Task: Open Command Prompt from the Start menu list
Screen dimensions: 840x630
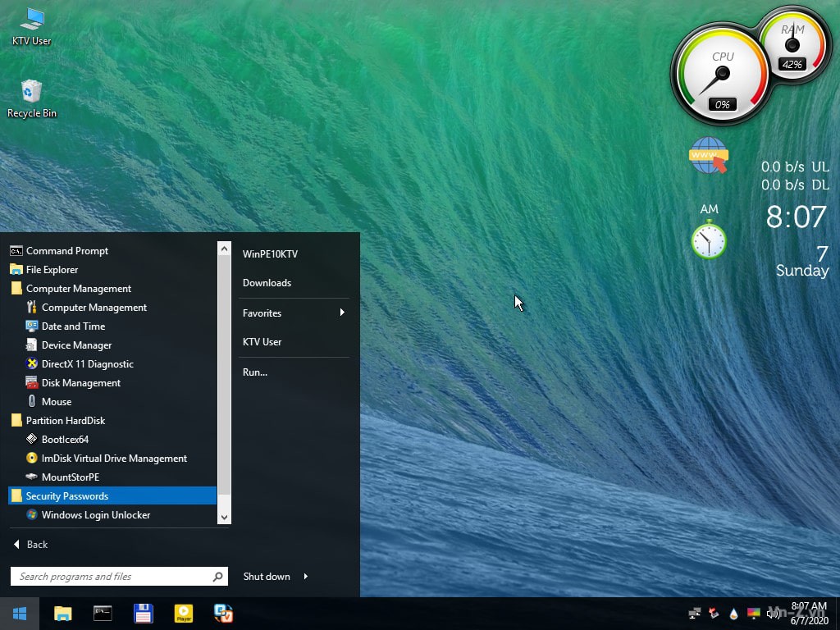Action: click(x=66, y=251)
